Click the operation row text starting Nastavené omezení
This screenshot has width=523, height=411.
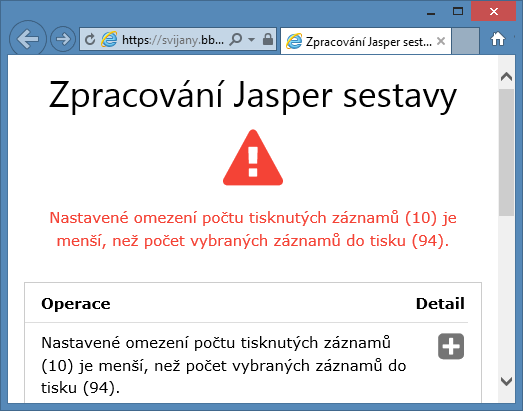pos(223,365)
